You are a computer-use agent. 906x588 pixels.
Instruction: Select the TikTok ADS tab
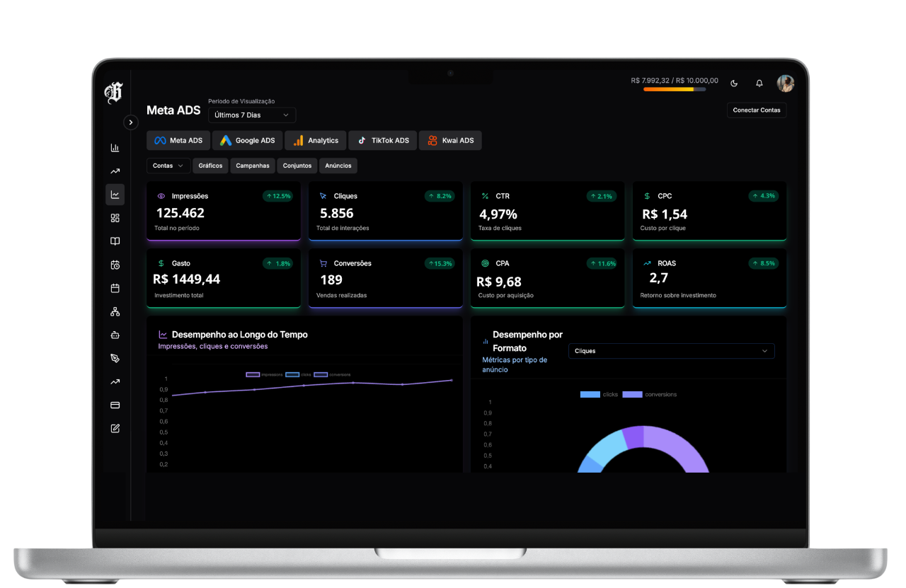pyautogui.click(x=382, y=140)
